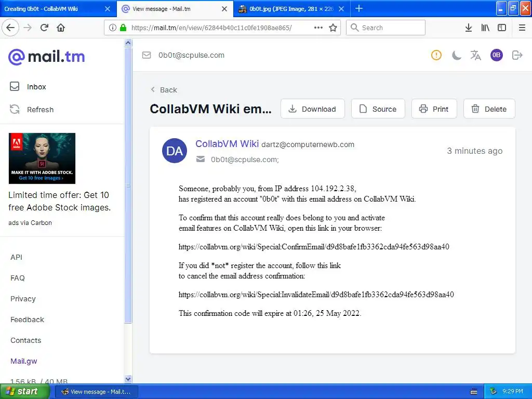Close the View message - Mail.tm tab
The height and width of the screenshot is (399, 532).
(224, 9)
